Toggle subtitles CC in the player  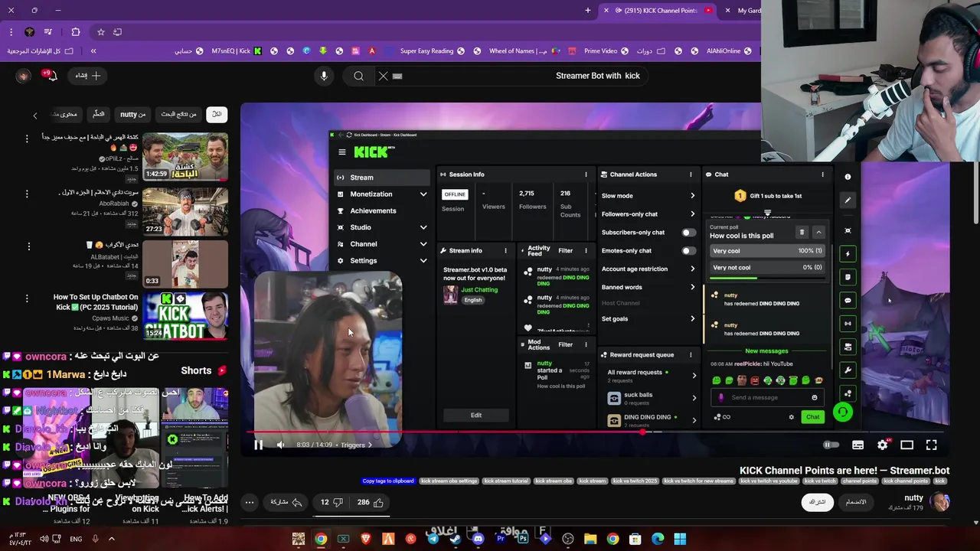(x=857, y=445)
